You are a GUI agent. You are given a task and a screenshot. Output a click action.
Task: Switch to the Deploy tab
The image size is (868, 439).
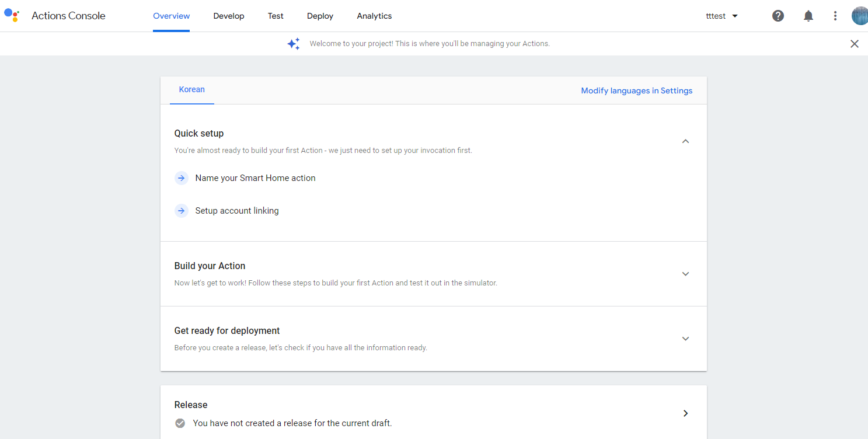320,16
